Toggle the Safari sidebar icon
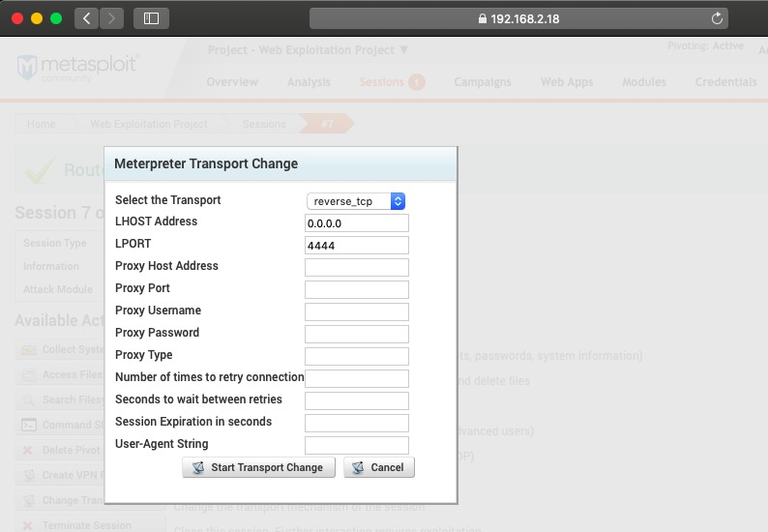This screenshot has height=532, width=768. [x=151, y=18]
